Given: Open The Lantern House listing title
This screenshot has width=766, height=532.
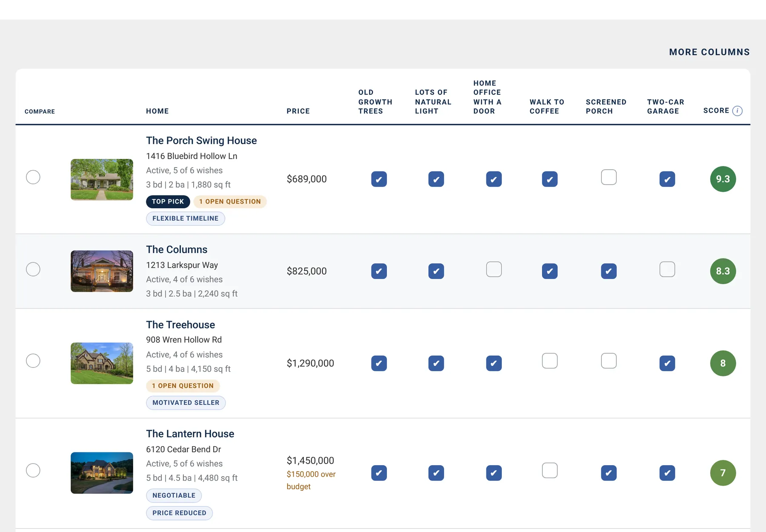Looking at the screenshot, I should [190, 433].
